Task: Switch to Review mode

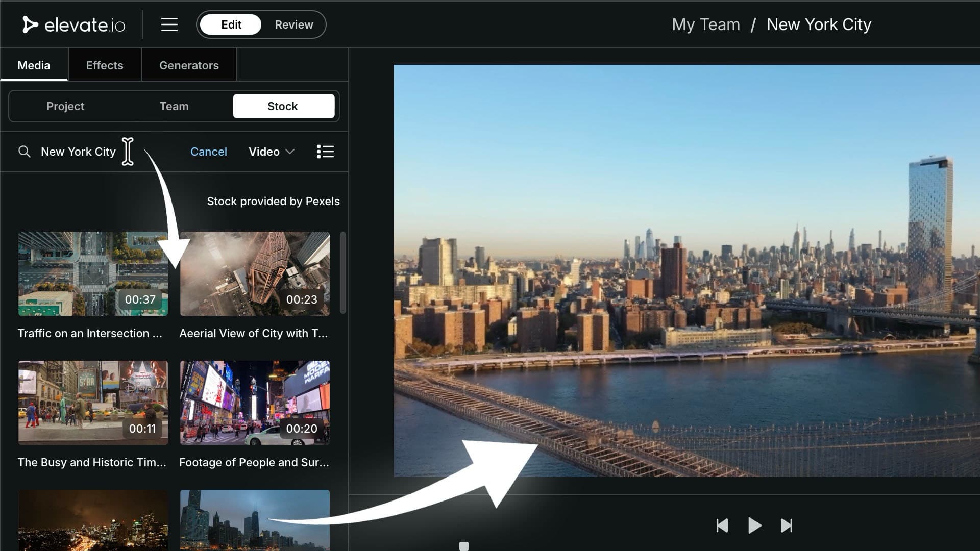Action: pos(294,24)
